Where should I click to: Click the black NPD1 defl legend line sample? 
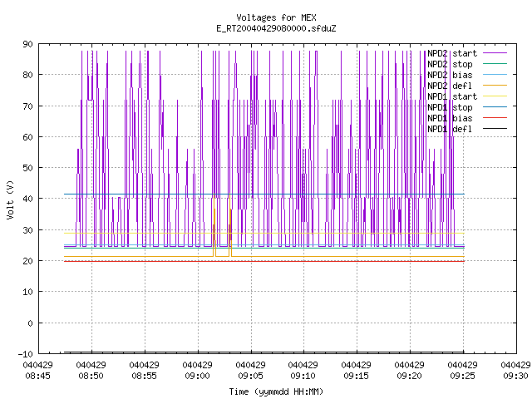click(x=495, y=129)
